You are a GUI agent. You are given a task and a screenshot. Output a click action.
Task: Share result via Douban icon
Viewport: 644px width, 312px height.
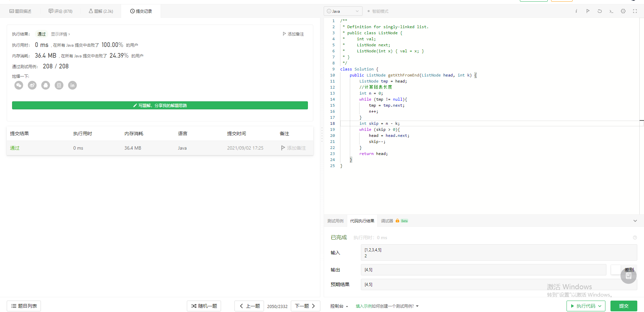[59, 85]
